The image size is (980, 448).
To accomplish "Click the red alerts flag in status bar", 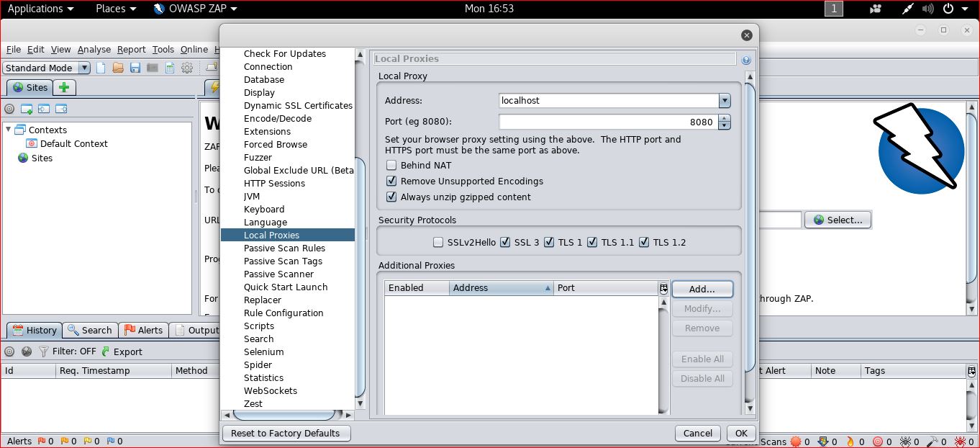I will tap(41, 441).
